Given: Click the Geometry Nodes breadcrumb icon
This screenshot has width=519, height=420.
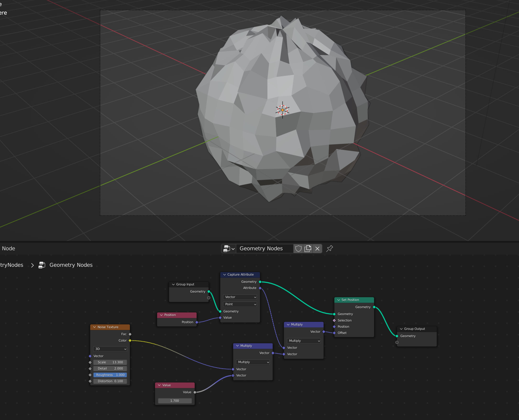Looking at the screenshot, I should (x=42, y=265).
